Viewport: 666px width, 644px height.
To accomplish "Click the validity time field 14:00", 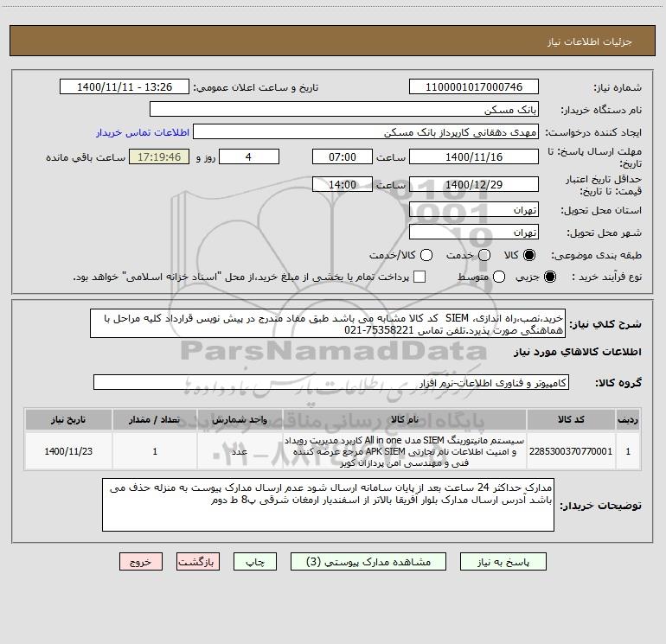I will (343, 184).
